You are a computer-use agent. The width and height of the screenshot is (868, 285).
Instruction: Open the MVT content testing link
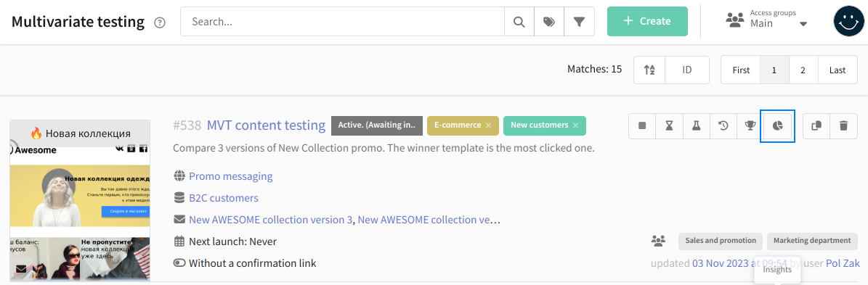tap(266, 125)
